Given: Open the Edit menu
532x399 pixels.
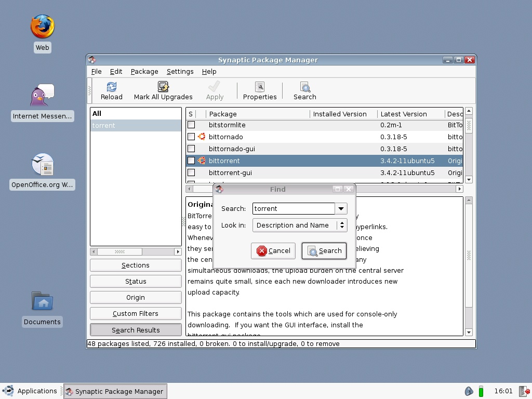Looking at the screenshot, I should pos(116,72).
